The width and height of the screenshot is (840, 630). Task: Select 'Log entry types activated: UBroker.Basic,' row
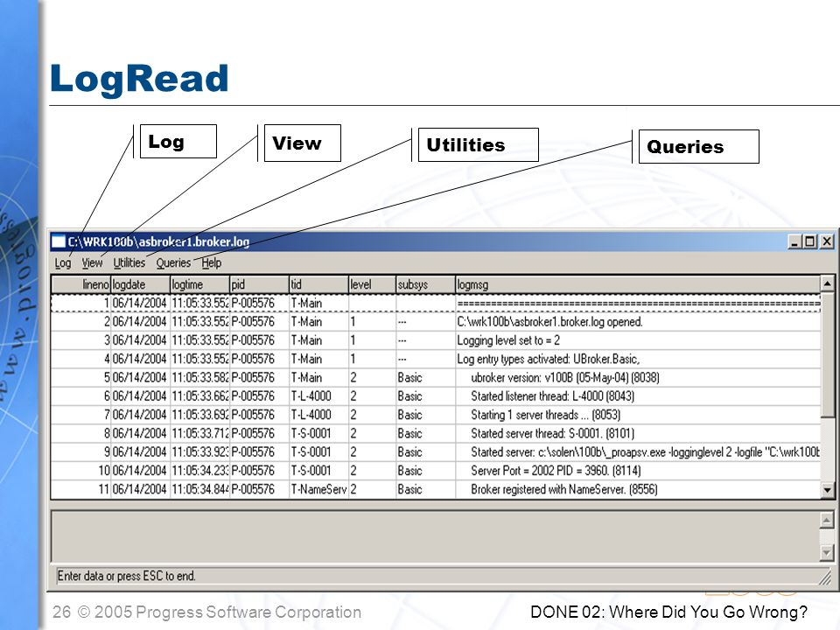coord(436,359)
